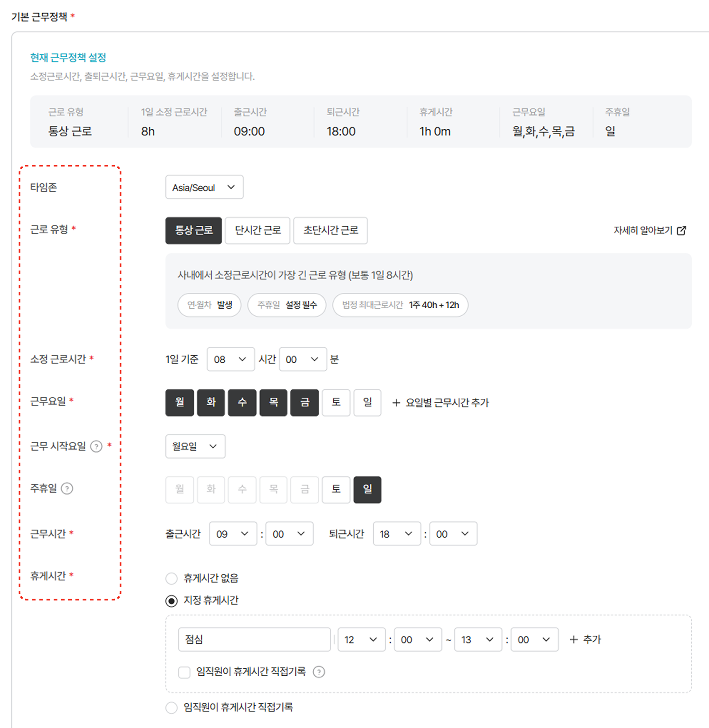Select 단시간 근로 work type tab
Screen dimensions: 709x728
[x=257, y=230]
